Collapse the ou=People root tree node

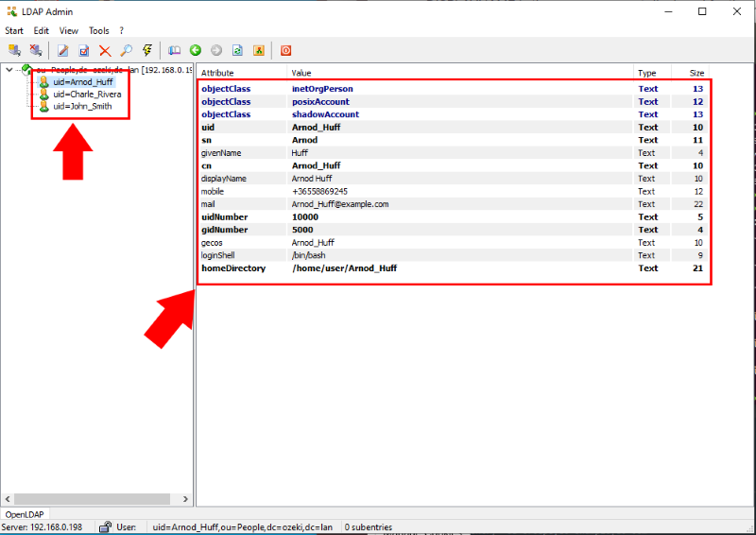pyautogui.click(x=9, y=69)
